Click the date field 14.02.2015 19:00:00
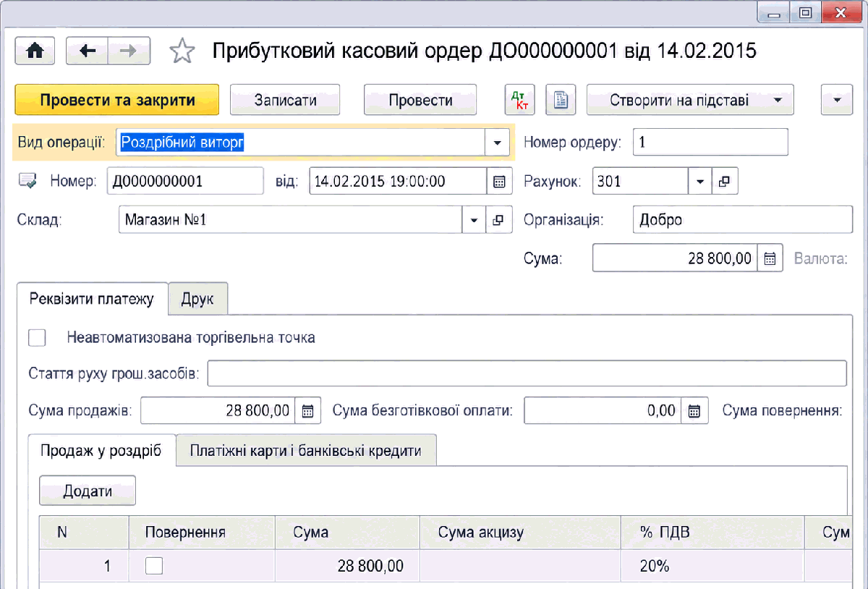This screenshot has width=868, height=589. tap(399, 182)
